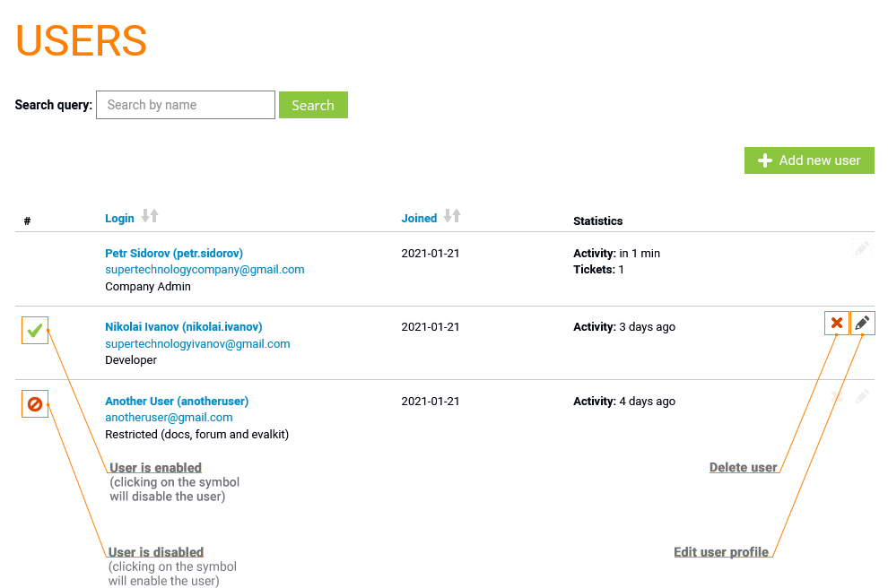Open Nikolai Ivanov's user profile link
888x588 pixels.
[184, 327]
